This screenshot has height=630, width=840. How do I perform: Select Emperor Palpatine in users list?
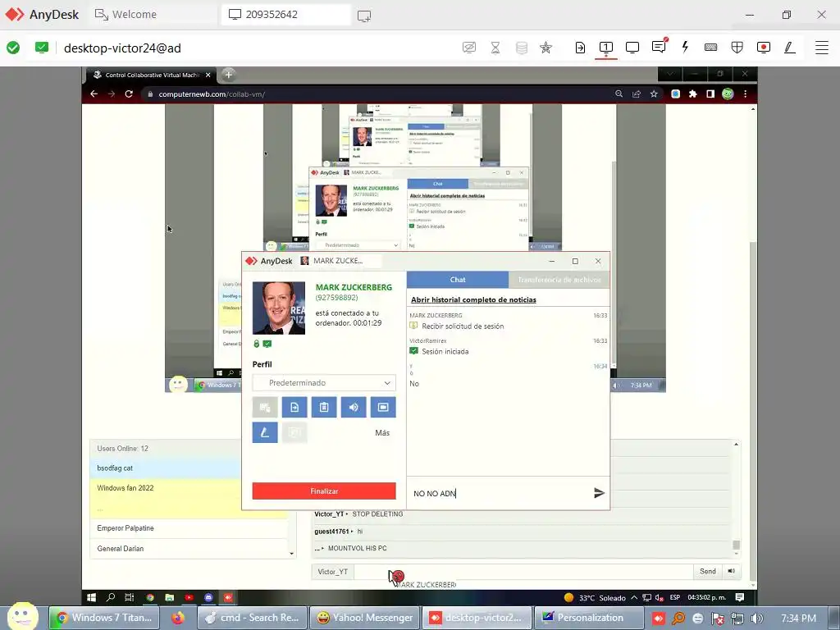point(189,528)
